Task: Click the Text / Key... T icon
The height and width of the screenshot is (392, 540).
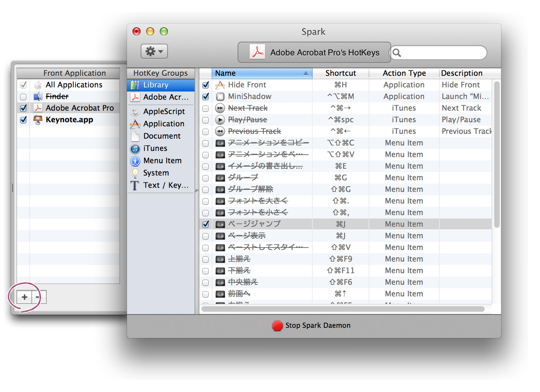Action: [x=135, y=185]
